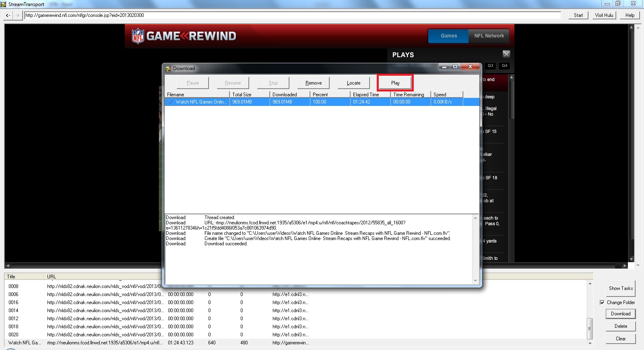
Task: Select the Q3 quarter tab
Action: click(x=490, y=66)
